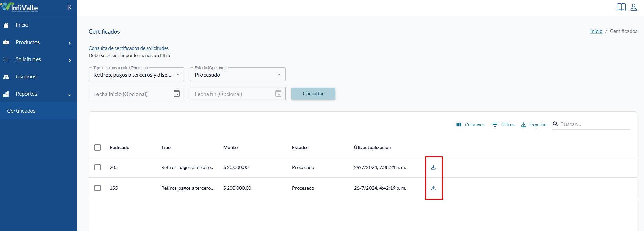Click Certificados breadcrumb text

pyautogui.click(x=624, y=31)
